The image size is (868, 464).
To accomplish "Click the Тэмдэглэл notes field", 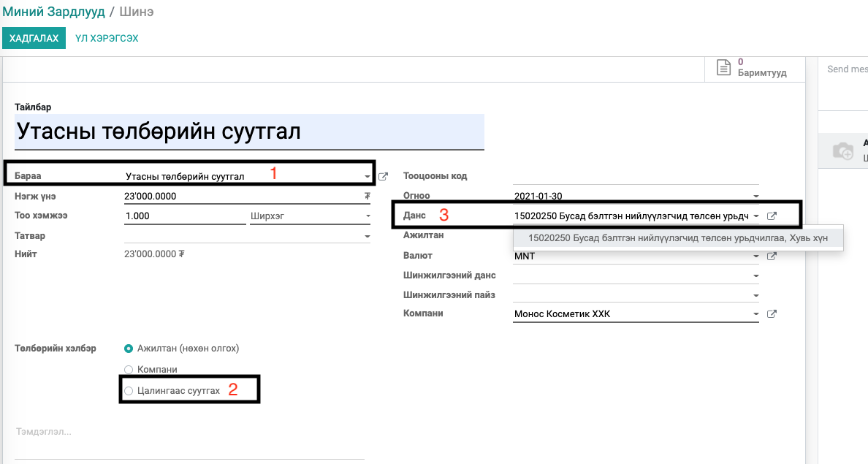I will [x=189, y=432].
